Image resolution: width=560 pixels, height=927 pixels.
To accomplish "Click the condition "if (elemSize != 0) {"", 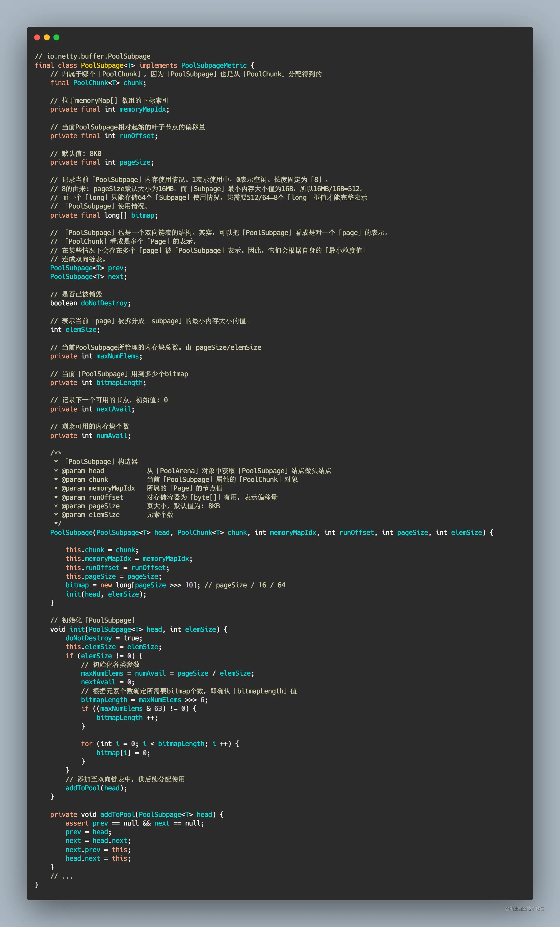I will (x=104, y=656).
